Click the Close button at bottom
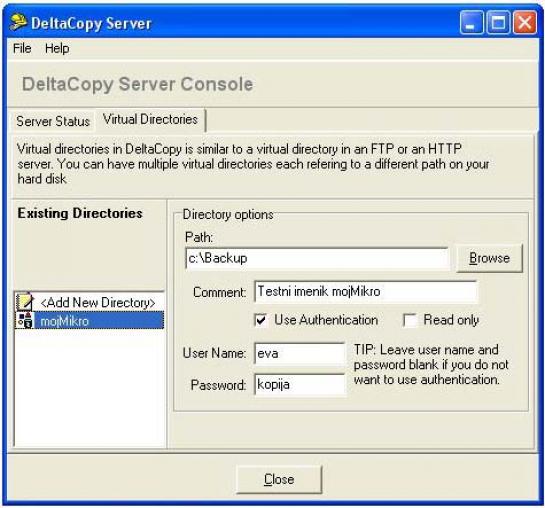Viewport: 545px width, 508px height. (x=279, y=480)
